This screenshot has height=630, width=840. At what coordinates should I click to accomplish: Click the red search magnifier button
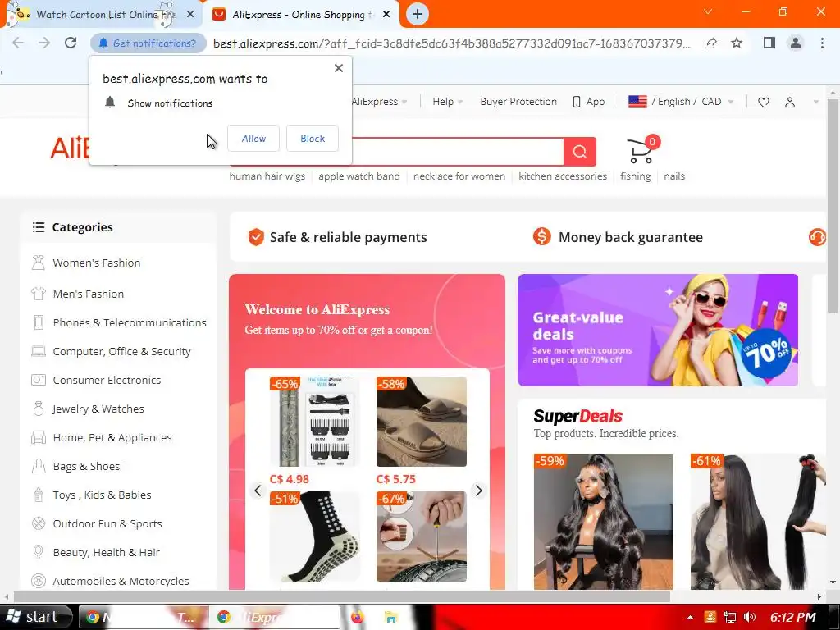point(580,152)
